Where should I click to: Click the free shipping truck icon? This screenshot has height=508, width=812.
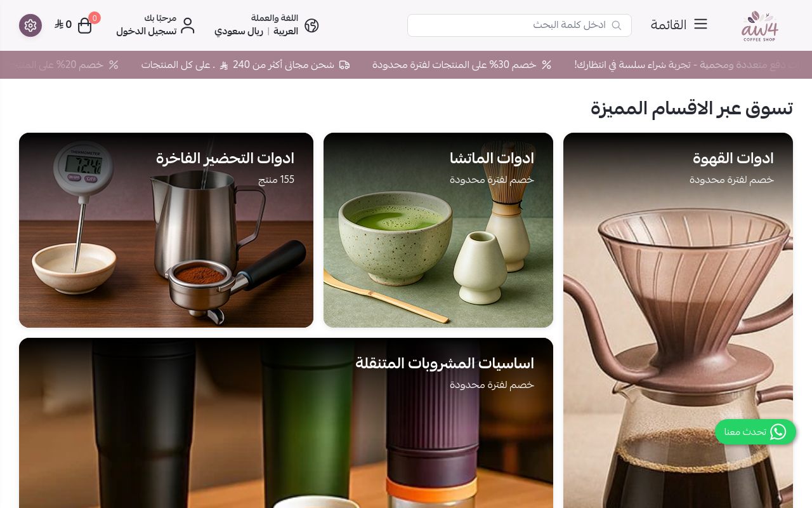344,65
